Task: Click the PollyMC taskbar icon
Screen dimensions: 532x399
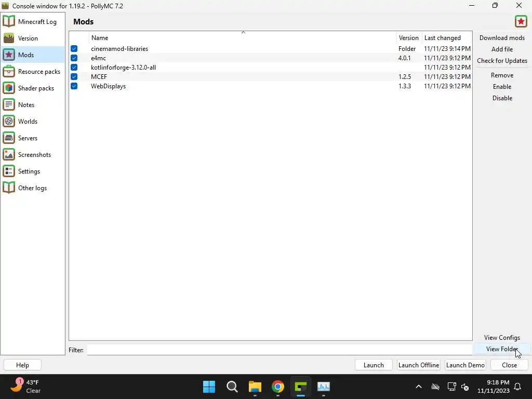Action: point(301,387)
